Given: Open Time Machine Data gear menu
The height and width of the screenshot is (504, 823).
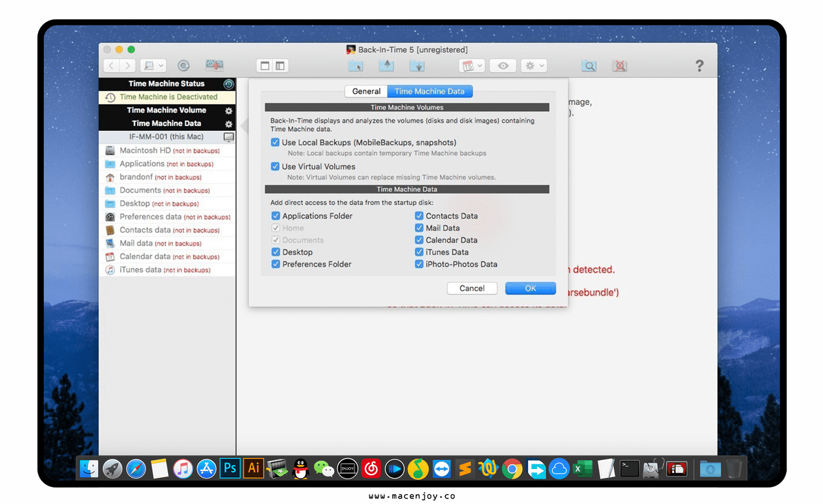Looking at the screenshot, I should (x=229, y=124).
